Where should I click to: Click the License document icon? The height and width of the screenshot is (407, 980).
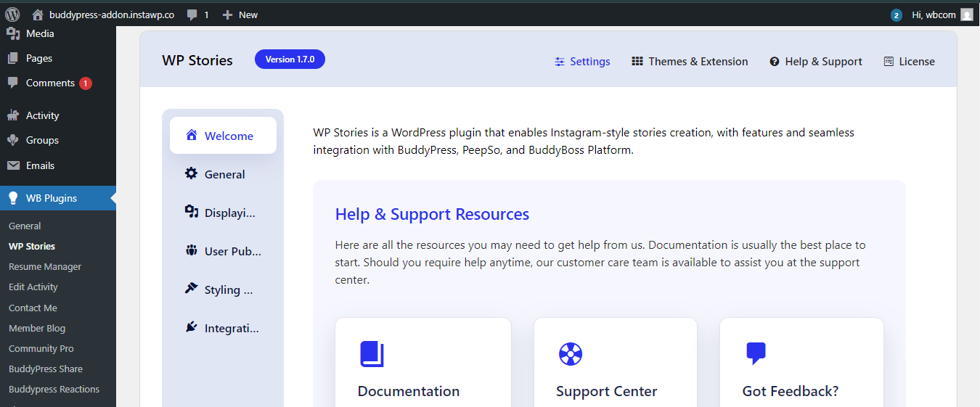pyautogui.click(x=889, y=62)
